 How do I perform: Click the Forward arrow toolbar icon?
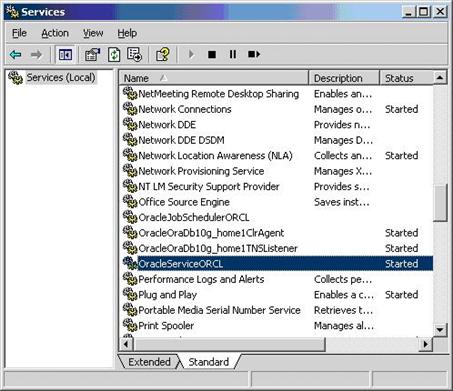pyautogui.click(x=36, y=54)
